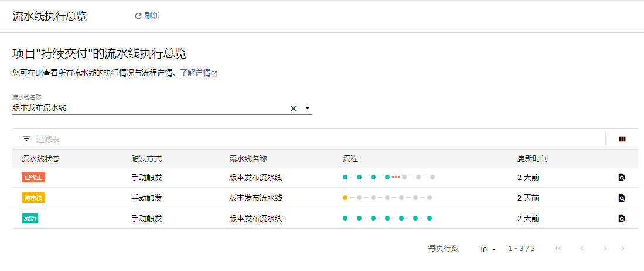The width and height of the screenshot is (644, 271).
Task: View details icon for 待审核 row
Action: pos(622,198)
